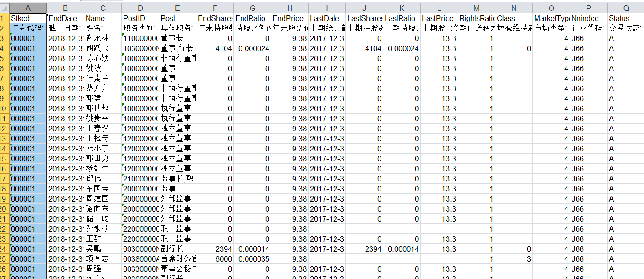644x279 pixels.
Task: Click the LastPrice header cell
Action: tap(439, 18)
